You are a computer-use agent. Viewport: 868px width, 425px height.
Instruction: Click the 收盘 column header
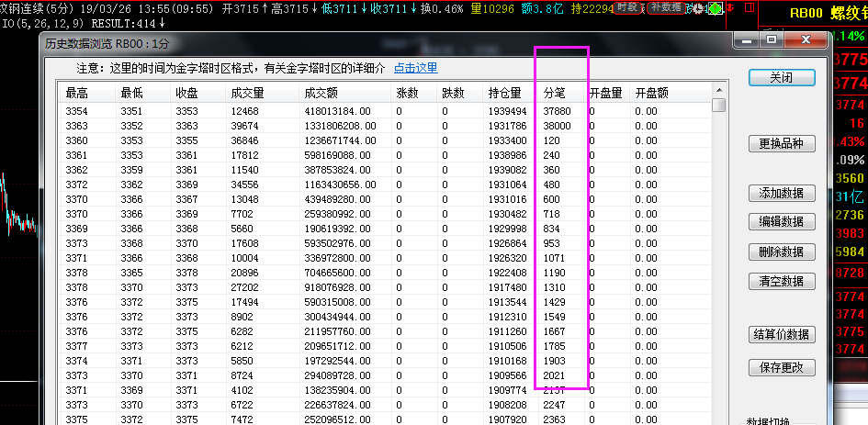198,93
